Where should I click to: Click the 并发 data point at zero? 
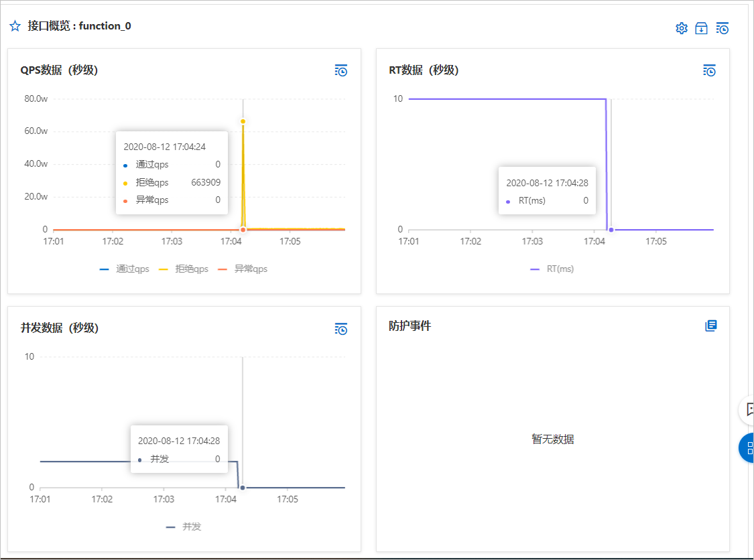[243, 488]
